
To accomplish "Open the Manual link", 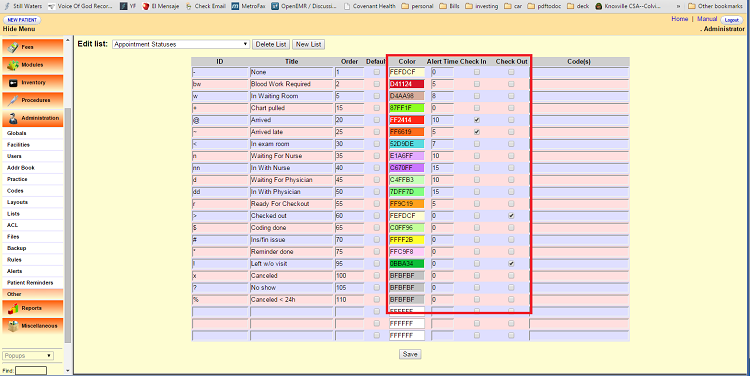I will (707, 19).
